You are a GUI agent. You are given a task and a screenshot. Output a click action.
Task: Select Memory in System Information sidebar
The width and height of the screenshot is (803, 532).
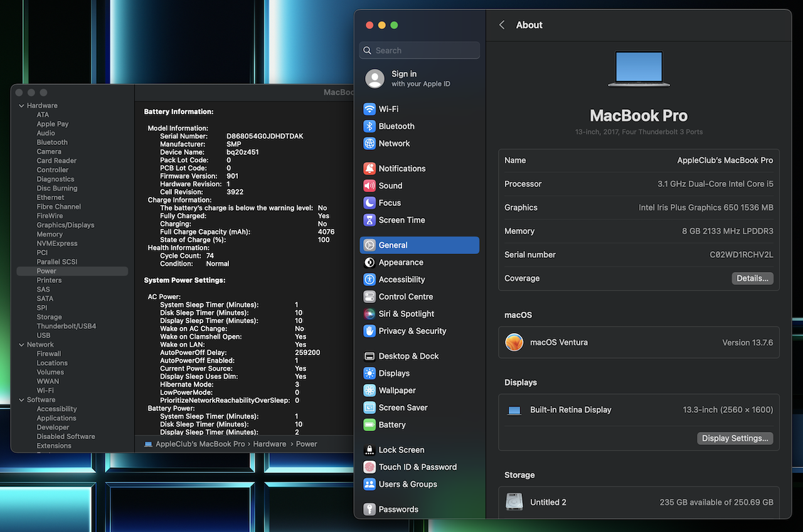(50, 234)
